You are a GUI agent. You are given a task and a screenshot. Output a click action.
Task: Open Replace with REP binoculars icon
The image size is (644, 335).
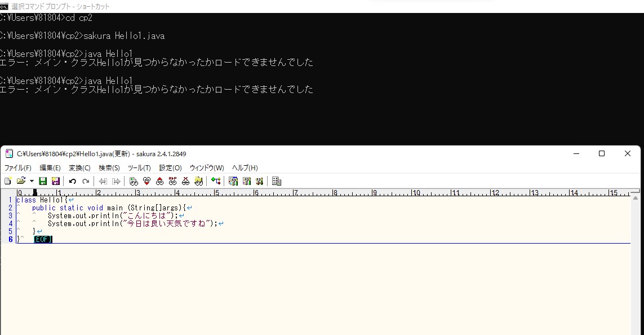pyautogui.click(x=172, y=181)
